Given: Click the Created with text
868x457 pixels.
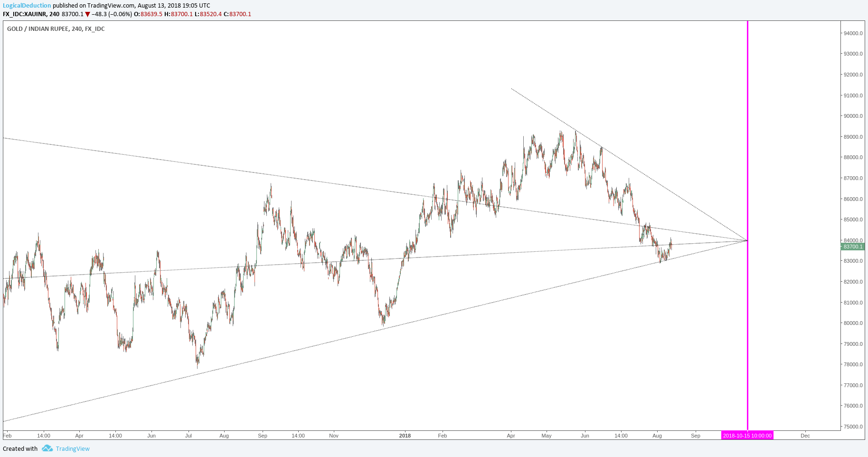Looking at the screenshot, I should (20, 449).
